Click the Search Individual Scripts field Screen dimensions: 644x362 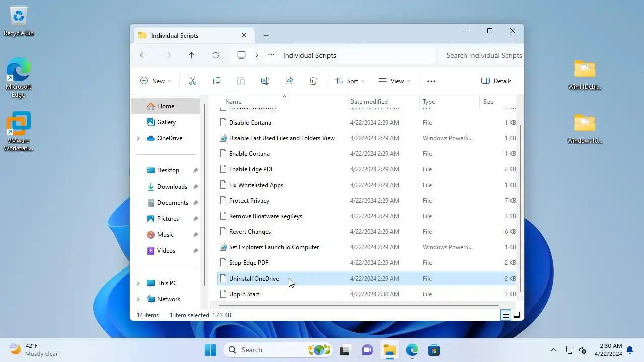481,55
